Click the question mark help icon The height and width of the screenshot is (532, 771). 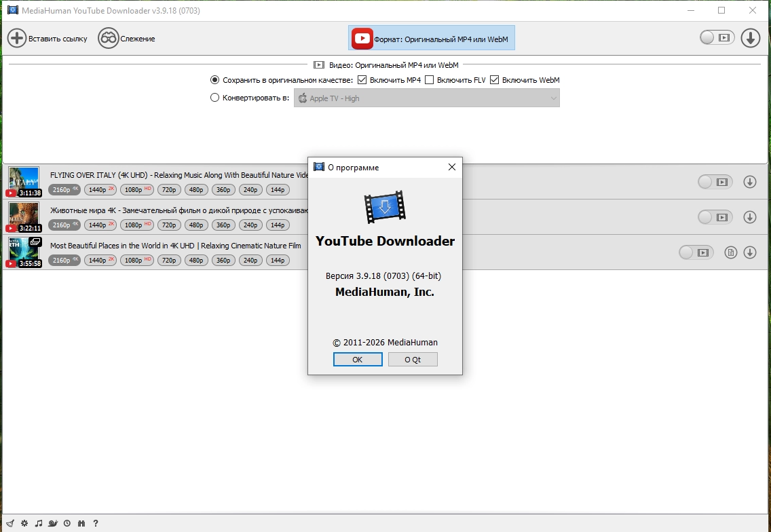[96, 523]
